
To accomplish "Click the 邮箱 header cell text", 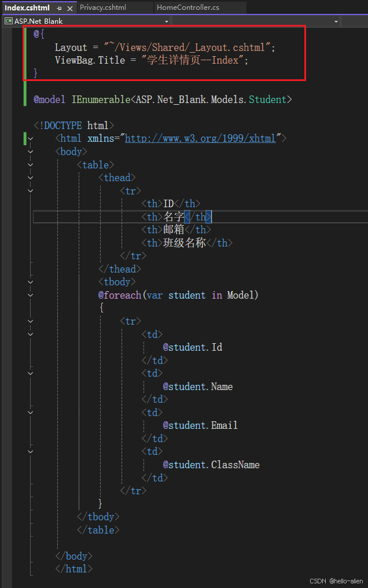I will click(174, 230).
